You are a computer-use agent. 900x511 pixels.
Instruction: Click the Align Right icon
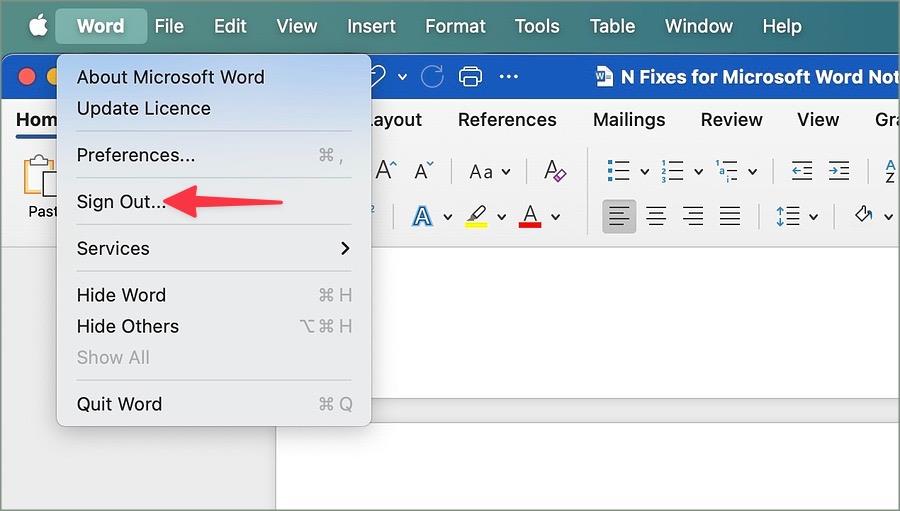(693, 216)
